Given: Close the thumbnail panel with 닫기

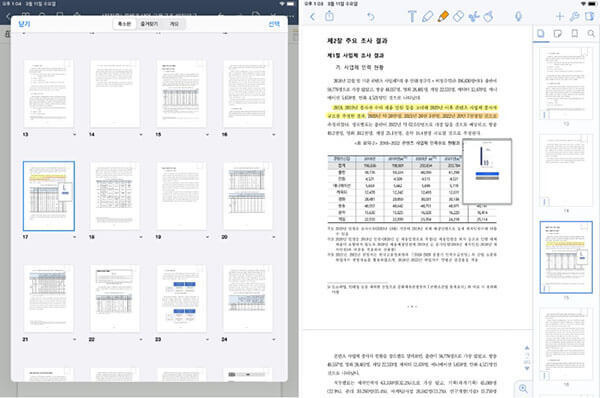Looking at the screenshot, I should coord(24,24).
